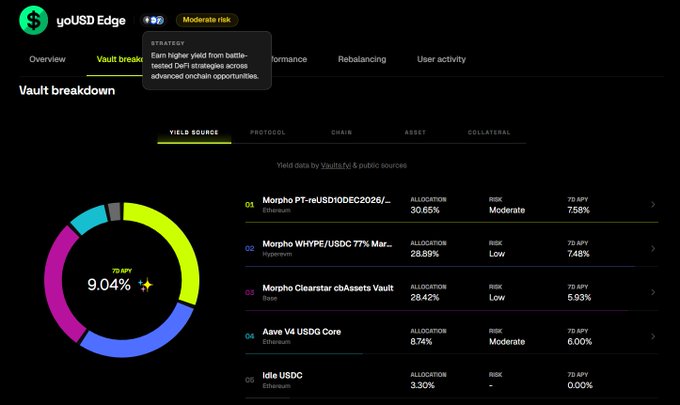
Task: Click the 28.42% allocation value
Action: pos(425,297)
